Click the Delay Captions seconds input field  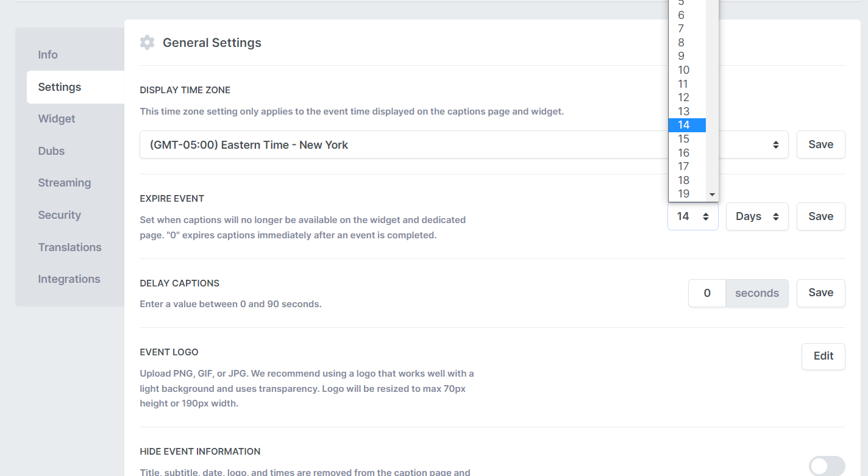(x=707, y=293)
